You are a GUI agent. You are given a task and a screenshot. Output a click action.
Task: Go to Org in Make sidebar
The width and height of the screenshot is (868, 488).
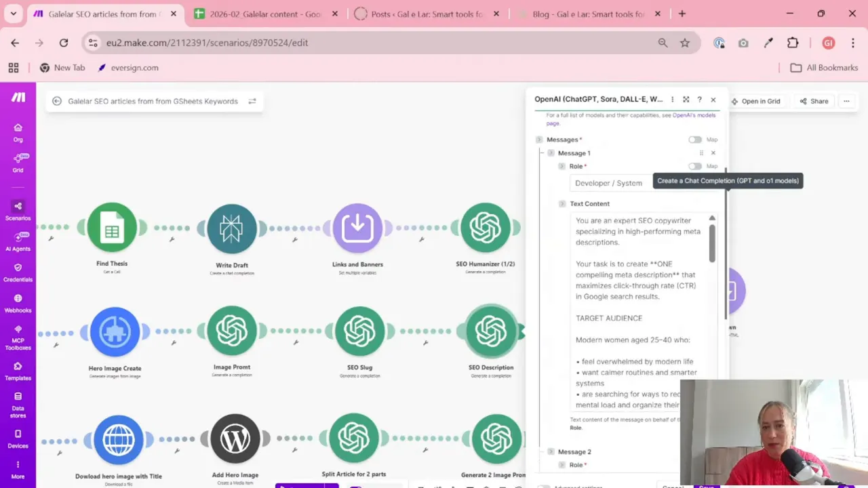[18, 132]
